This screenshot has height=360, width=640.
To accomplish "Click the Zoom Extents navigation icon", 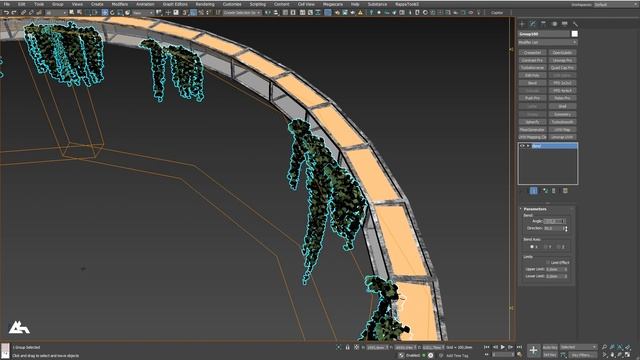I will (620, 347).
